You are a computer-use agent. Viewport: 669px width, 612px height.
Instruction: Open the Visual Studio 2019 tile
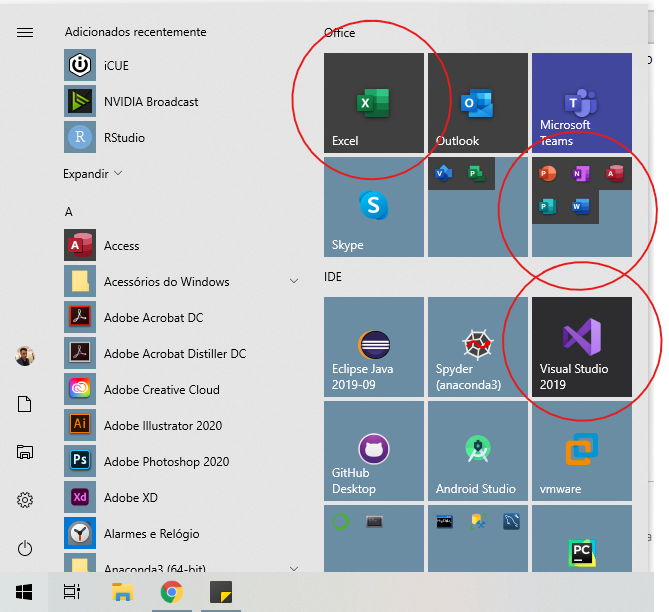click(582, 347)
